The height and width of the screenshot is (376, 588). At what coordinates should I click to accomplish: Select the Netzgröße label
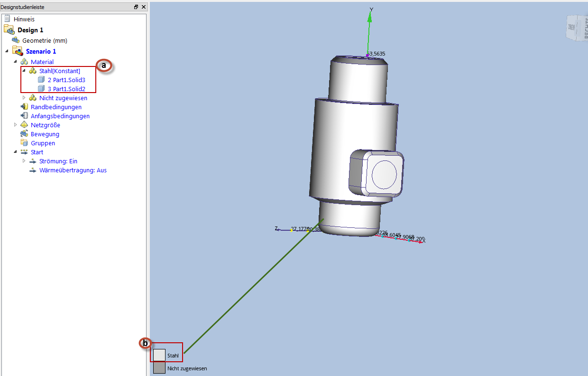click(x=46, y=125)
